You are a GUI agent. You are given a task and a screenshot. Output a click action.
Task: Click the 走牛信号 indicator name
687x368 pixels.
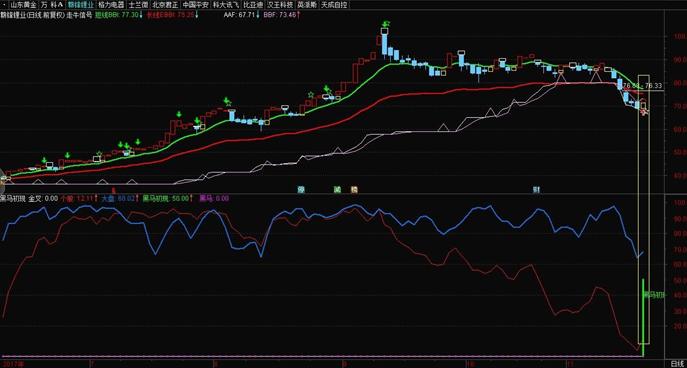pyautogui.click(x=79, y=15)
